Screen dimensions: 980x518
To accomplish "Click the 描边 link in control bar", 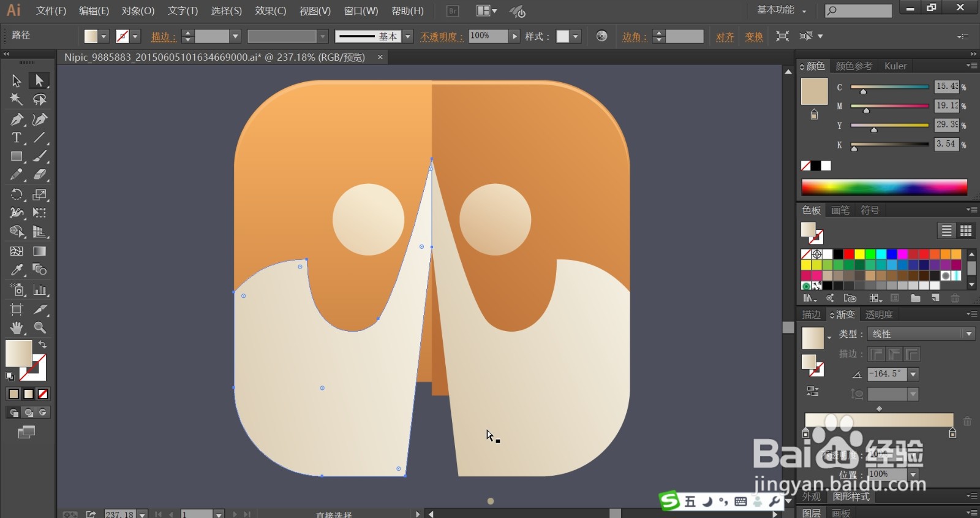I will [164, 37].
